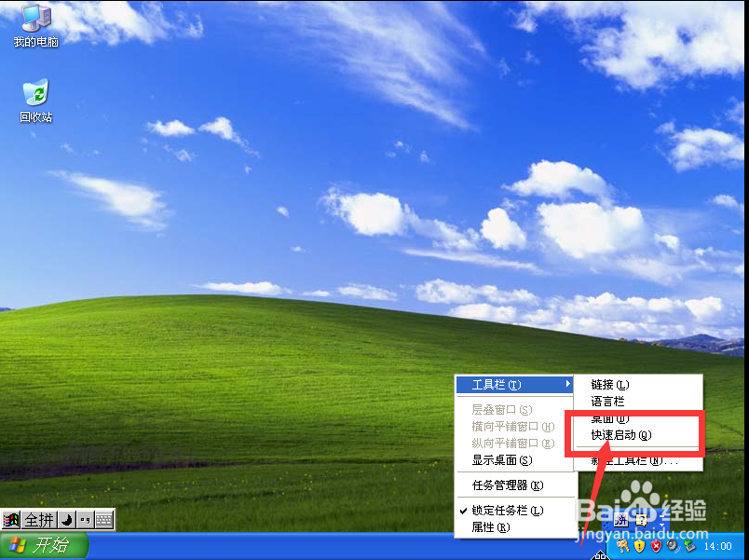Click safely remove hardware tray icon

click(x=689, y=546)
